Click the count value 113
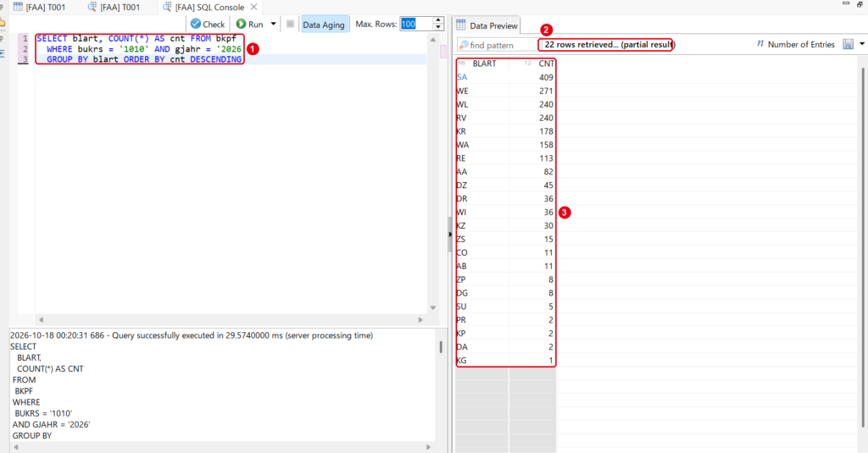 (x=546, y=158)
